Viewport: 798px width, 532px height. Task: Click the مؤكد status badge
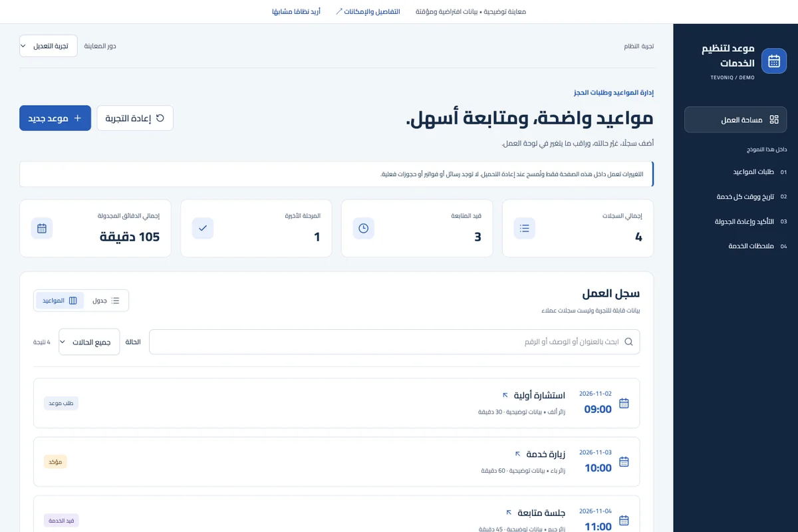[x=56, y=462]
